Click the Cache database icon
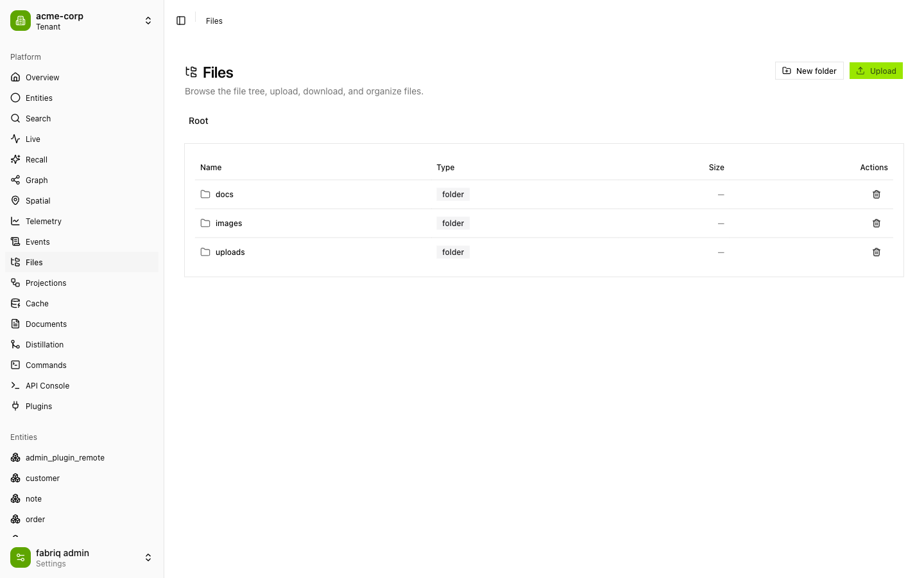The width and height of the screenshot is (924, 578). 15,303
